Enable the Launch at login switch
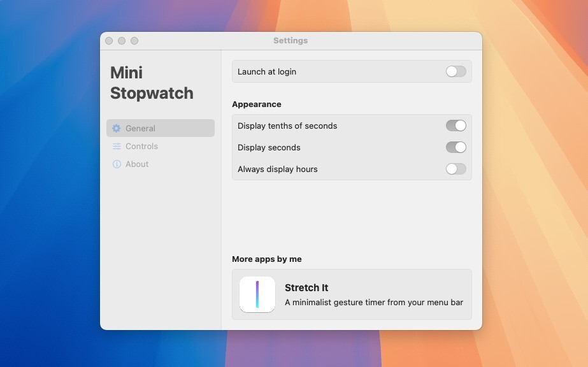Image resolution: width=588 pixels, height=367 pixels. pos(455,71)
